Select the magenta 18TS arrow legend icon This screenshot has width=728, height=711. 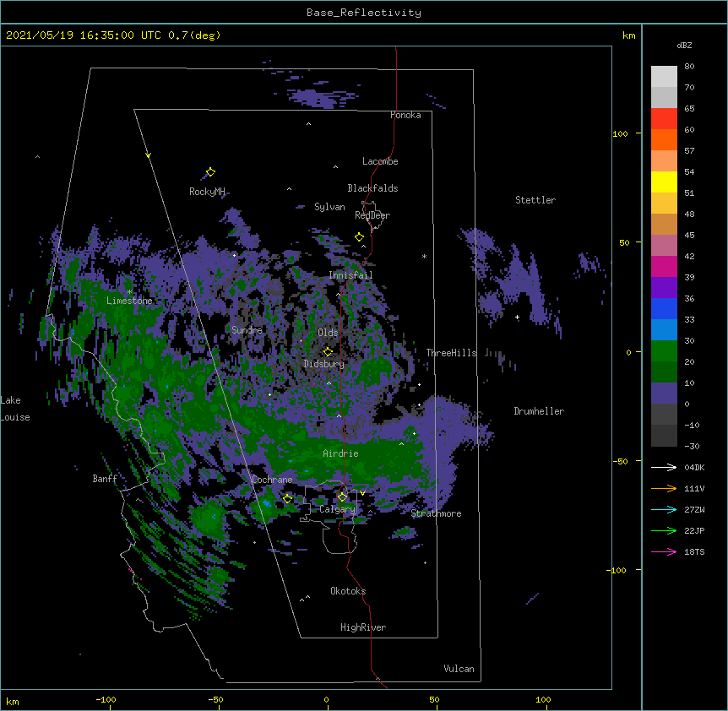point(664,551)
